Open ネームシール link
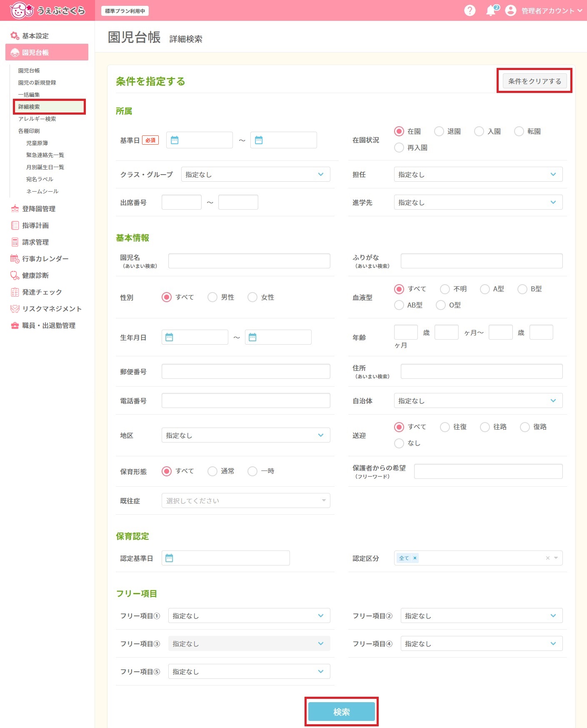 coord(42,191)
